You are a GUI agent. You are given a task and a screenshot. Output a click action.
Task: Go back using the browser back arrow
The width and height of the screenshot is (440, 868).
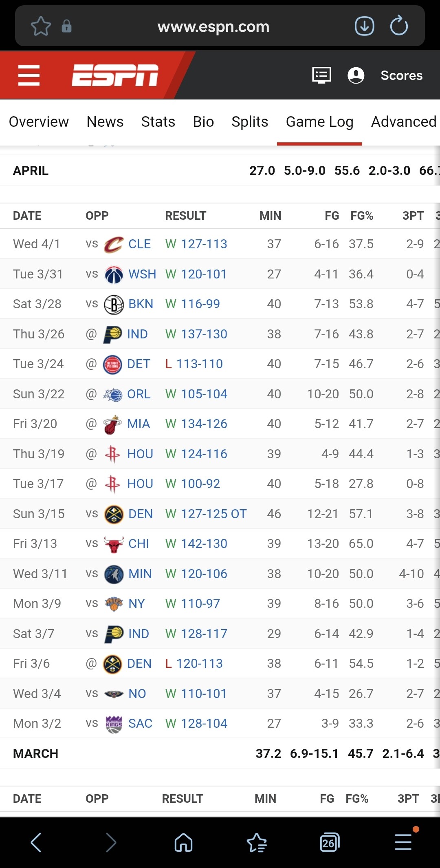[36, 842]
